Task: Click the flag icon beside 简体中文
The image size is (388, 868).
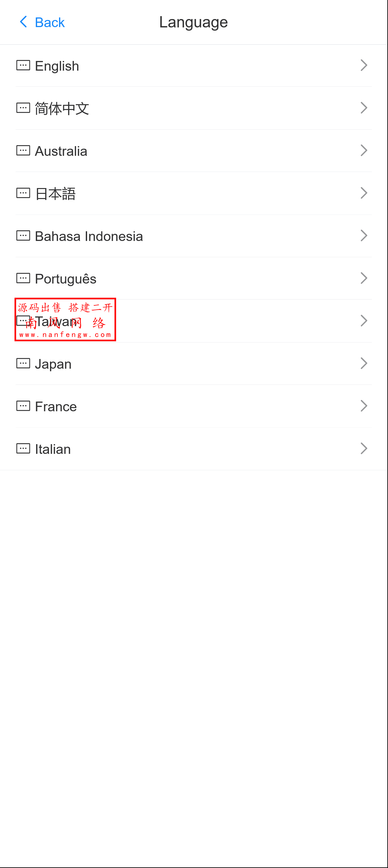Action: tap(23, 108)
